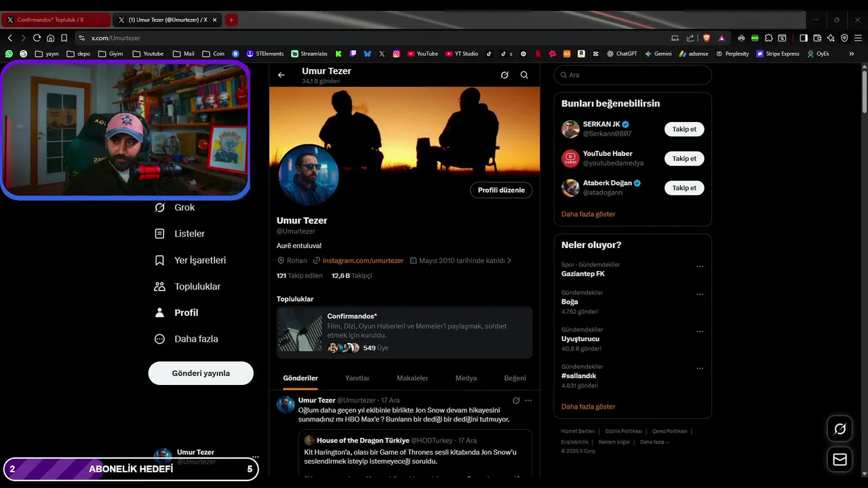This screenshot has height=488, width=868.
Task: Open Brave Shields lion icon
Action: (706, 38)
